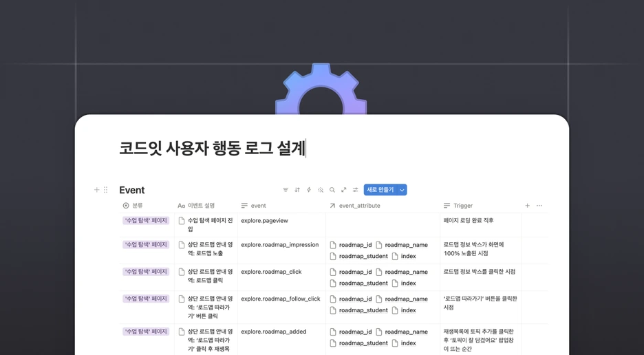This screenshot has height=355, width=644.
Task: Open roadmap_id in the explore.roadmap_added row
Action: [x=351, y=332]
